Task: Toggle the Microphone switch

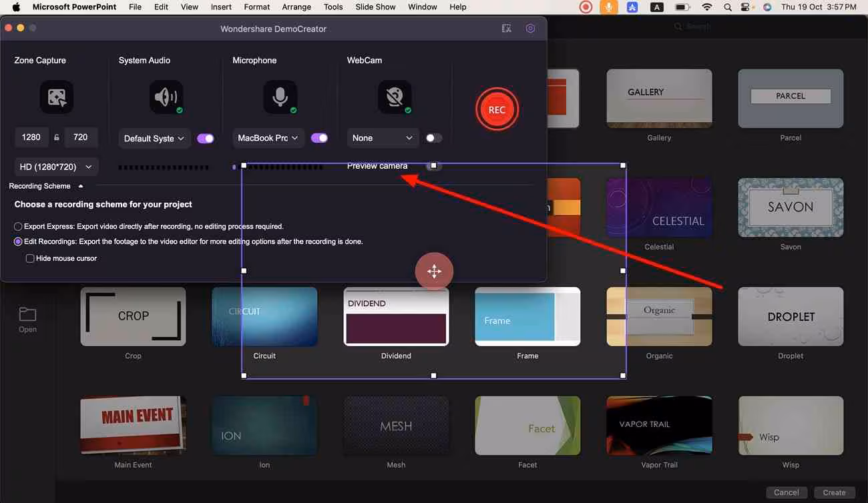Action: click(x=319, y=138)
